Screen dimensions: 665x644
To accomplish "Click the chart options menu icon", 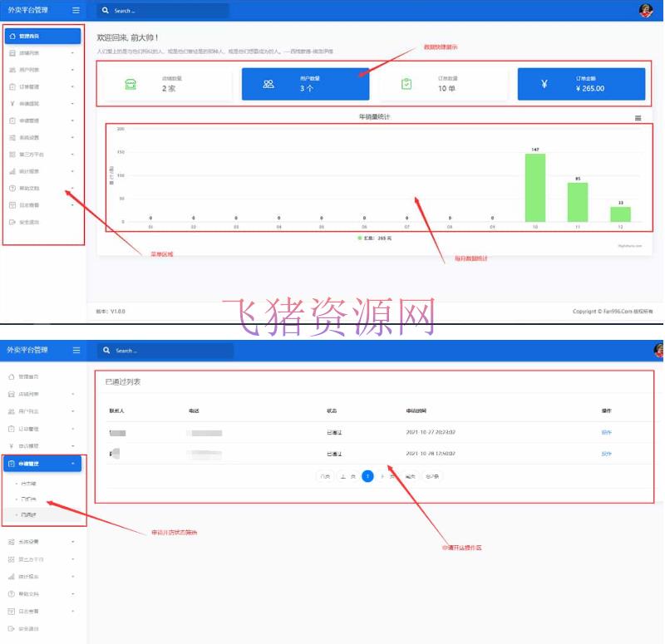I will pyautogui.click(x=638, y=118).
